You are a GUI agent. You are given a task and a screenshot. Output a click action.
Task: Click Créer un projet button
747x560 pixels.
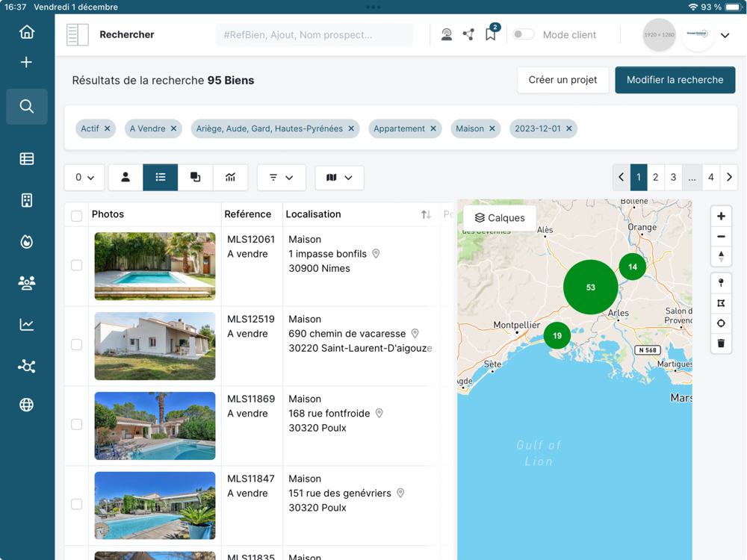(x=562, y=80)
